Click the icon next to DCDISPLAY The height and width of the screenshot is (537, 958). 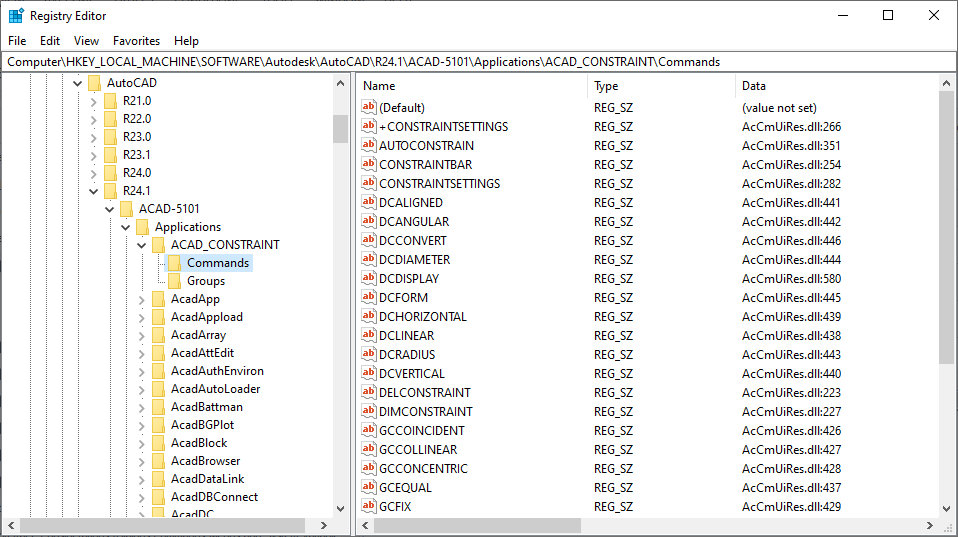pos(368,277)
